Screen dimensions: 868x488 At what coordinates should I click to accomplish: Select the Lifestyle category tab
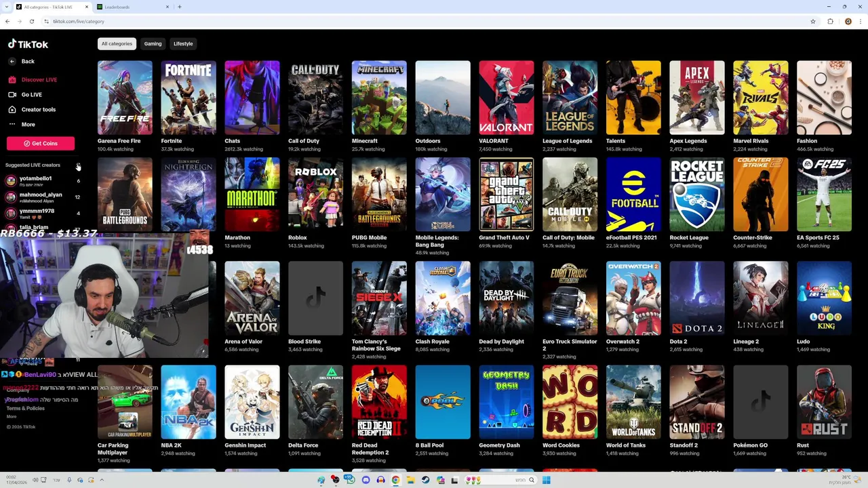click(x=183, y=43)
